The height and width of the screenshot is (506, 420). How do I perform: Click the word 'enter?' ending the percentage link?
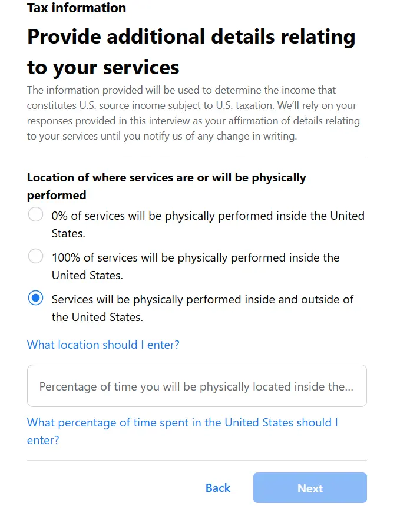(x=43, y=440)
